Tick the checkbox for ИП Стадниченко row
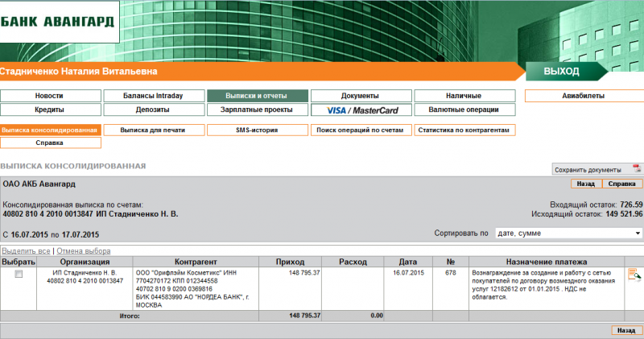 pos(19,274)
